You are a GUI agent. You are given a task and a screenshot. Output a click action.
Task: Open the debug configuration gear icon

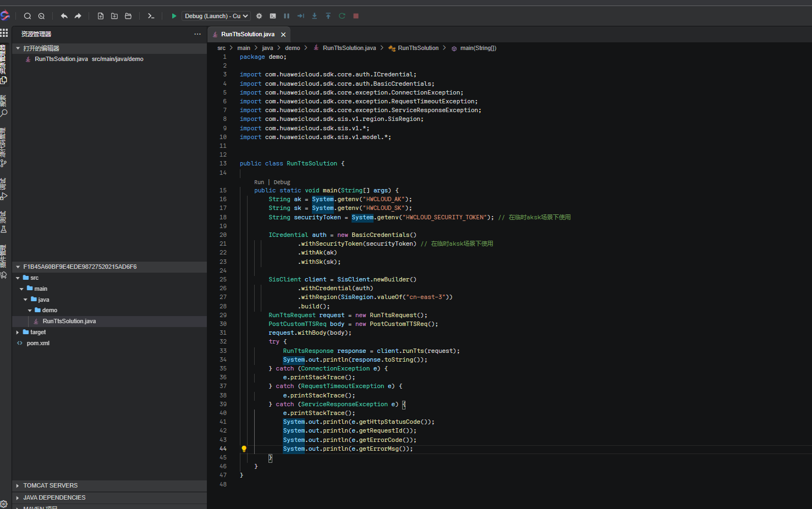point(259,16)
